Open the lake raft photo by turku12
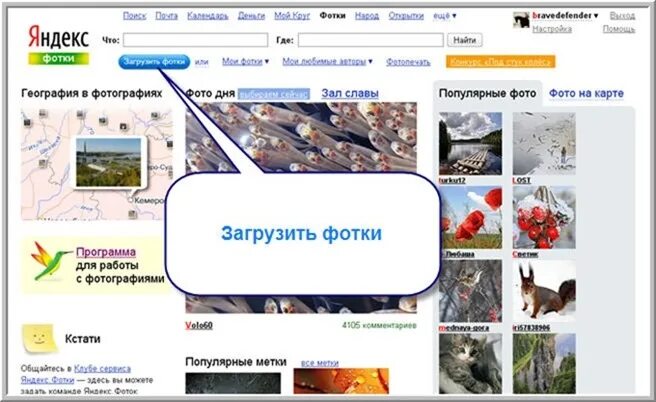 coord(470,143)
